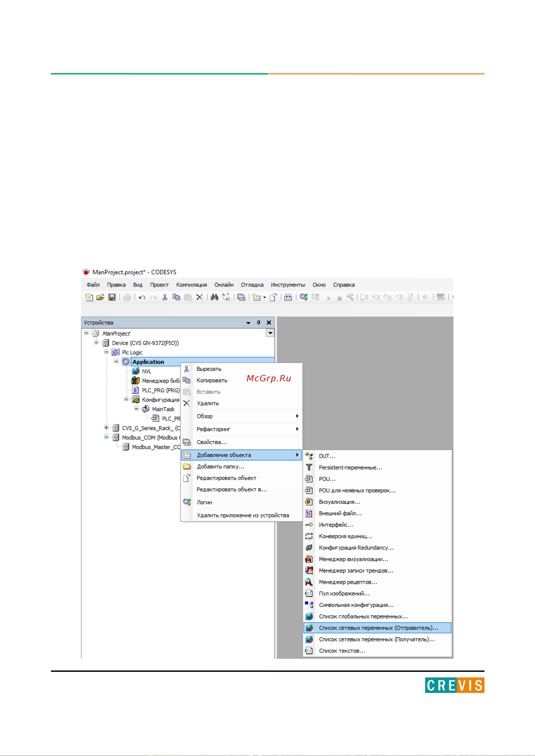Viewport: 535px width, 756px height.
Task: Click the Replace toolbar icon
Action: click(x=226, y=297)
